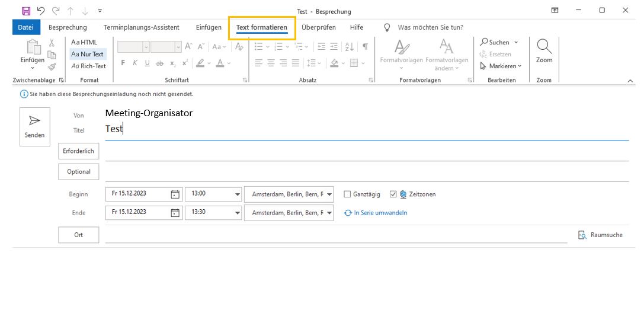Open the Ende time zone dropdown

pos(329,213)
